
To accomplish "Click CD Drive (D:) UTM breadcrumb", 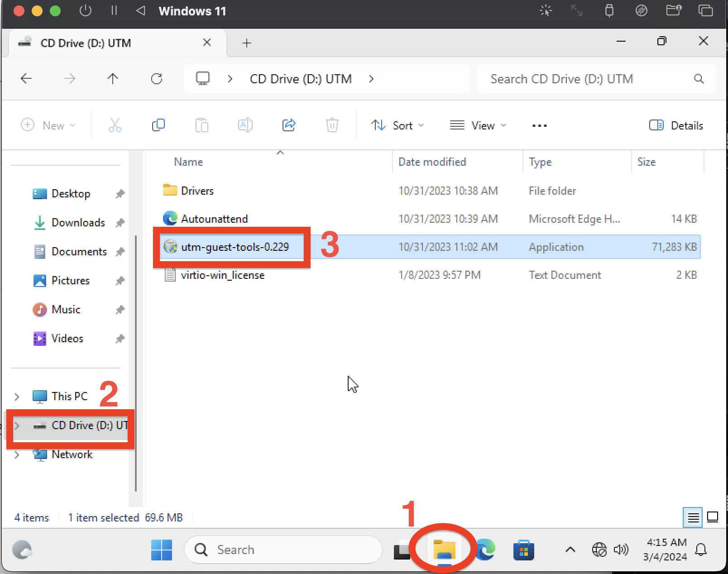I will tap(301, 79).
